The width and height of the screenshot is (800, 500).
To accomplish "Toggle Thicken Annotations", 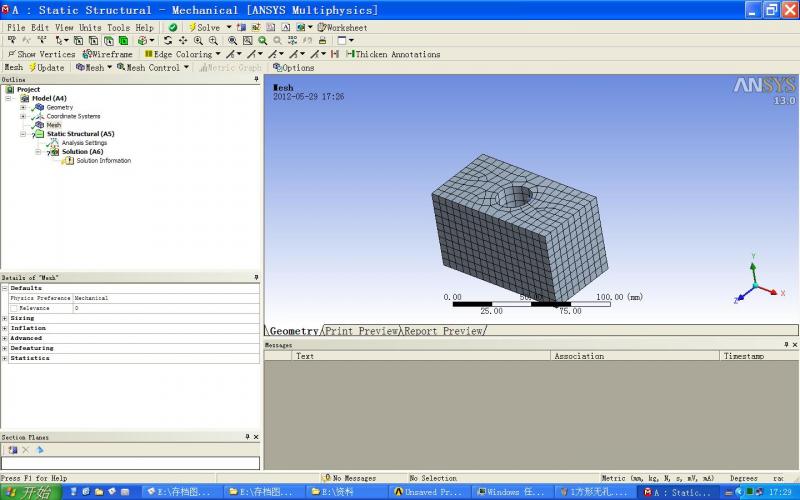I will pyautogui.click(x=393, y=54).
